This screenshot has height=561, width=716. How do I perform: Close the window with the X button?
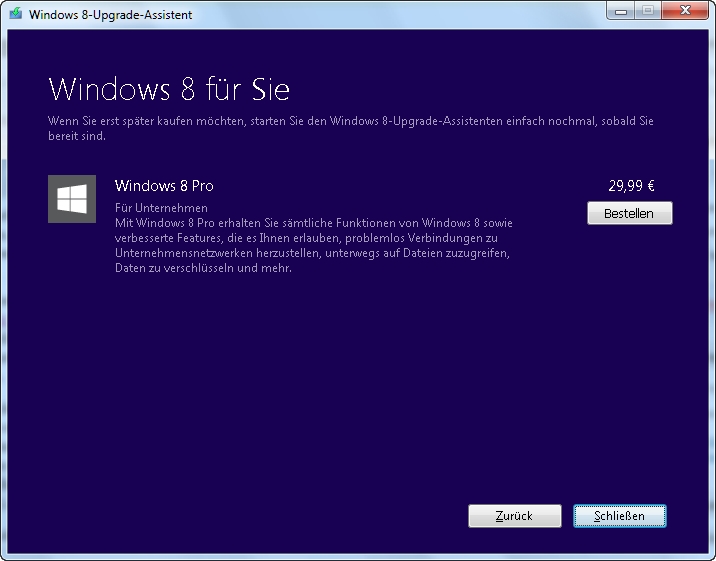[x=685, y=10]
